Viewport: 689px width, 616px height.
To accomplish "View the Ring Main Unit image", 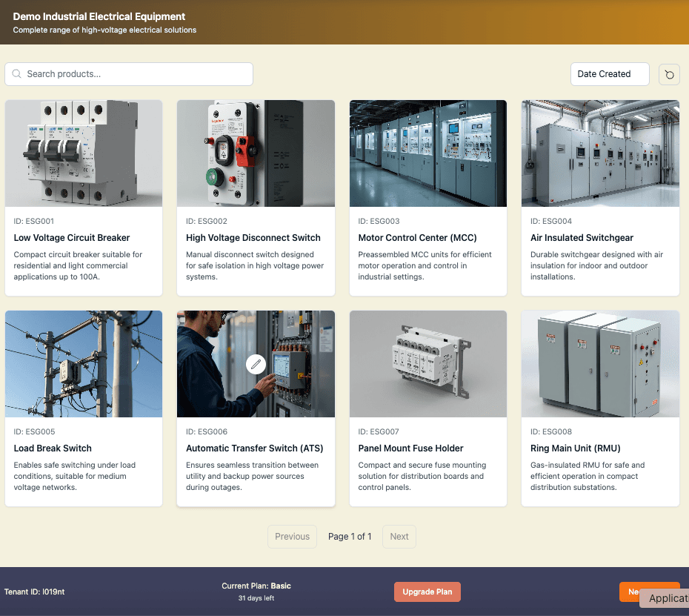I will [x=600, y=364].
